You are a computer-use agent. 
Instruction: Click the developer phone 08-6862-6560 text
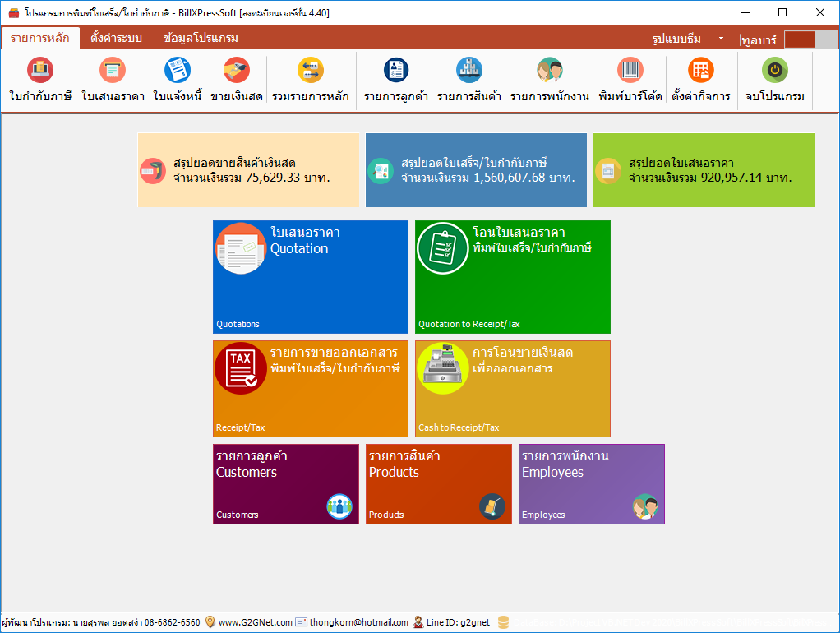(x=172, y=622)
